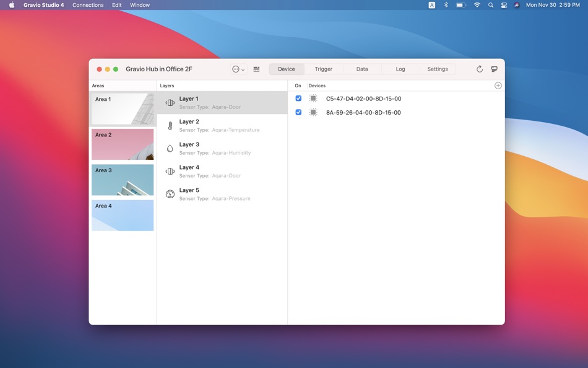Switch to the Data tab
Viewport: 588px width, 368px height.
click(x=362, y=69)
